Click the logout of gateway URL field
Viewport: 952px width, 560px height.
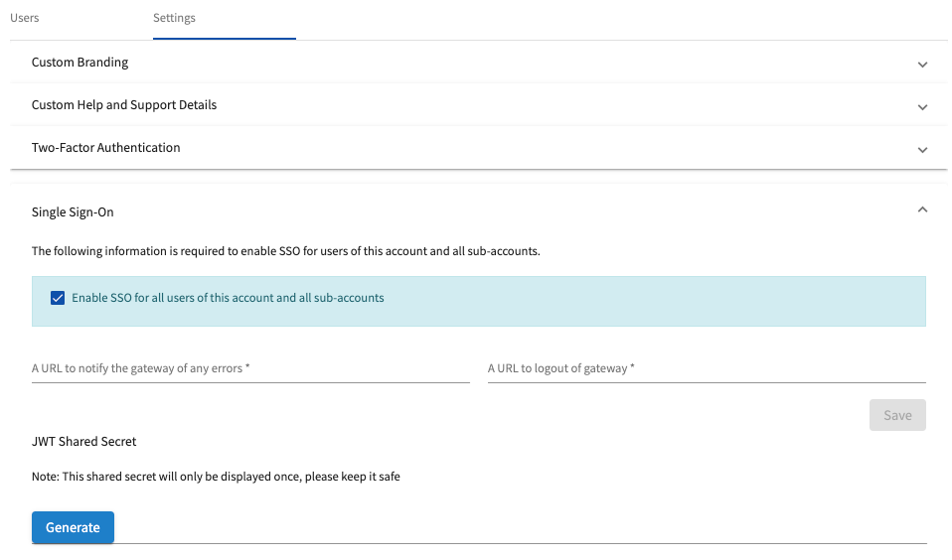coord(707,368)
